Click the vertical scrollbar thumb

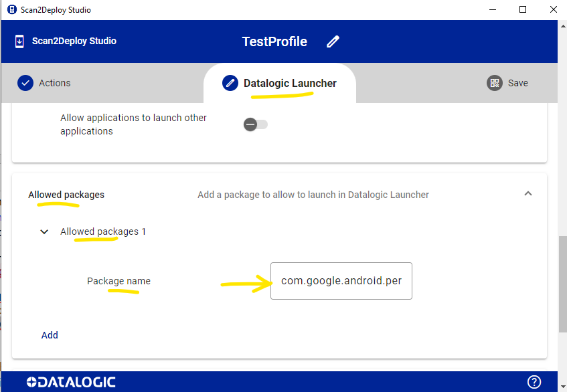pos(562,284)
